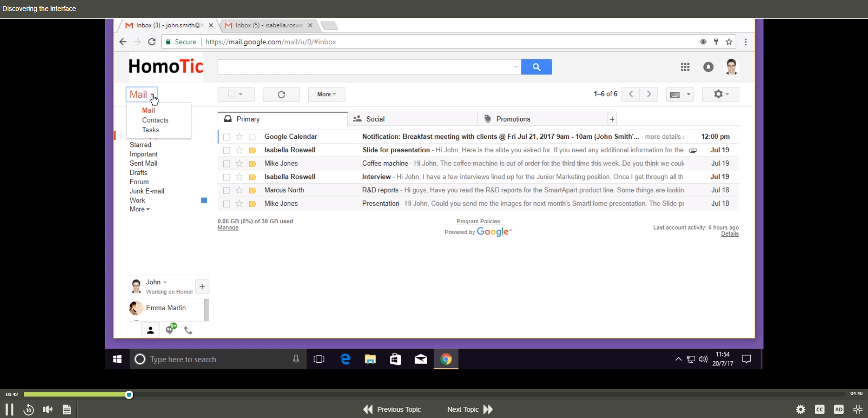This screenshot has width=868, height=418.
Task: Open the select-all checkbox dropdown arrow
Action: [241, 94]
